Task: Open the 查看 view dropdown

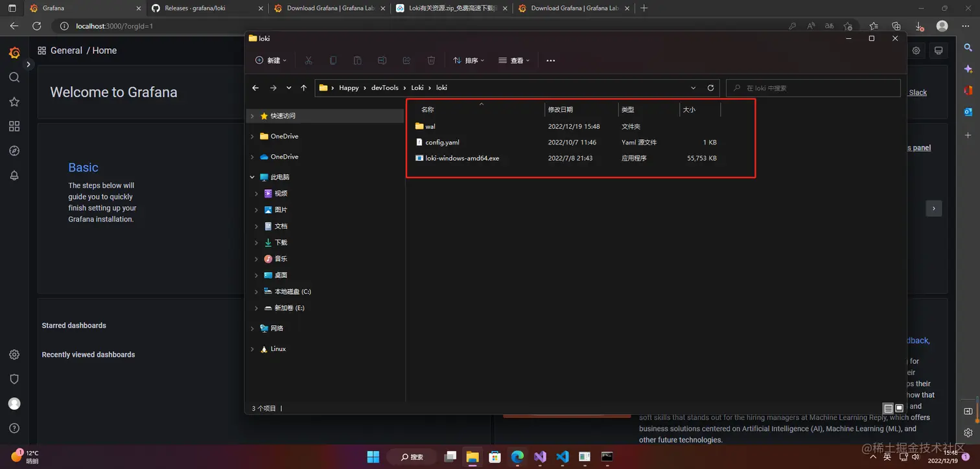Action: click(514, 60)
